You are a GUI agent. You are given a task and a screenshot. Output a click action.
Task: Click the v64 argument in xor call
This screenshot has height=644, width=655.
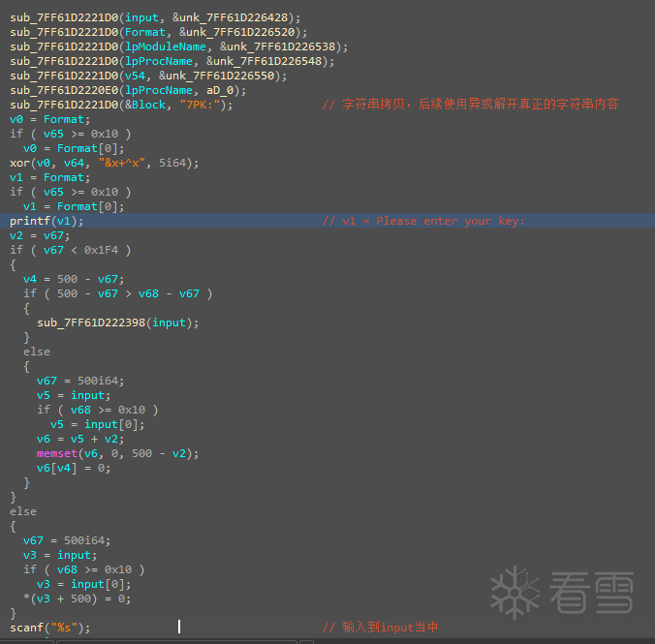click(74, 163)
